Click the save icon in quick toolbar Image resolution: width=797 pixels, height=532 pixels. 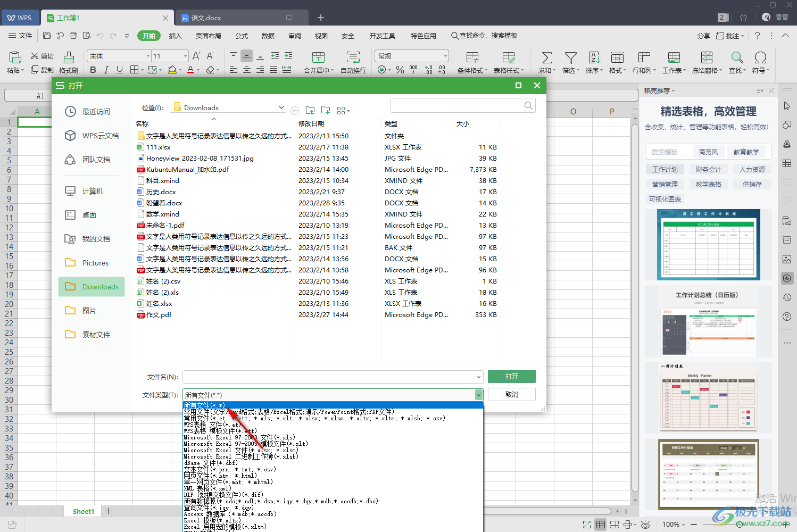click(x=47, y=36)
